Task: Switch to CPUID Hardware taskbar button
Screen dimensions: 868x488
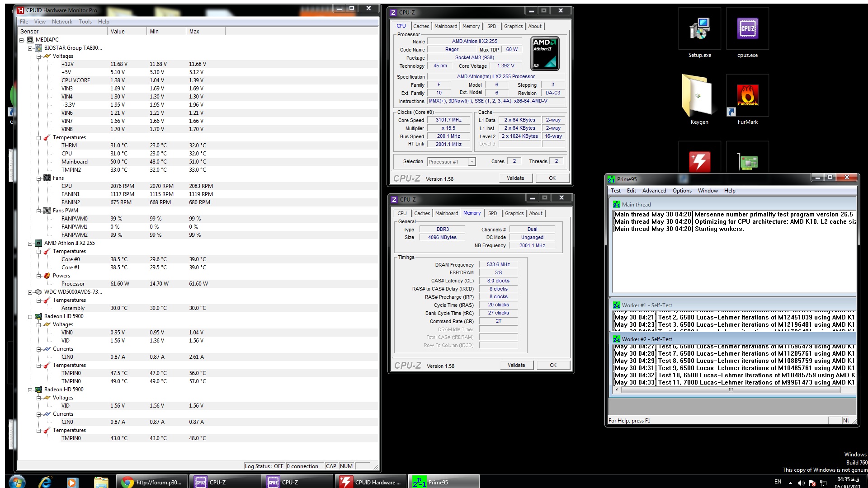Action: 371,482
